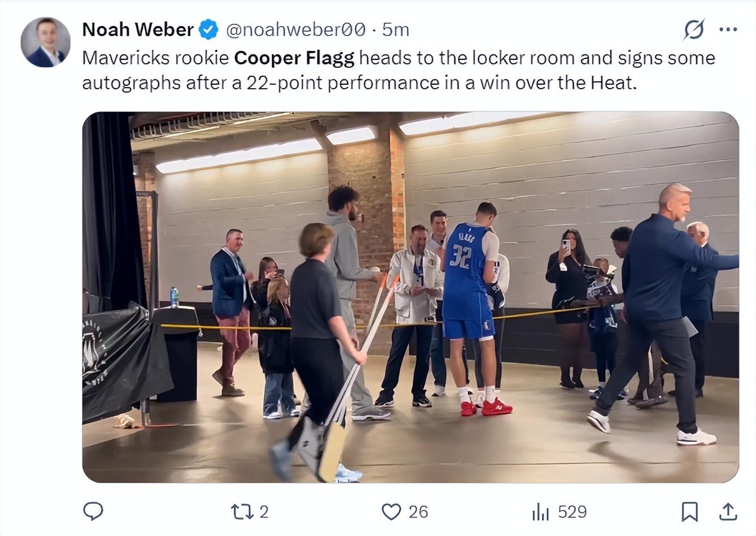Bookmark the Cooper Flagg post

pos(689,512)
